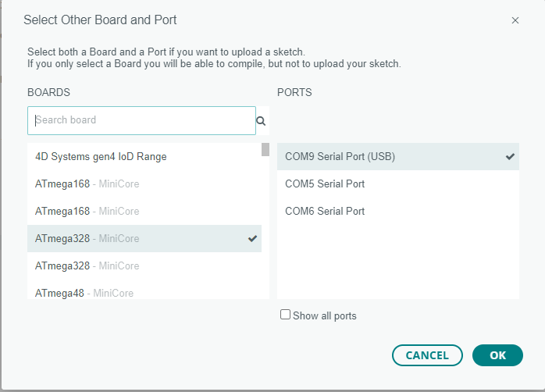Select COM9 Serial Port (USB)
The height and width of the screenshot is (392, 545).
pyautogui.click(x=340, y=156)
